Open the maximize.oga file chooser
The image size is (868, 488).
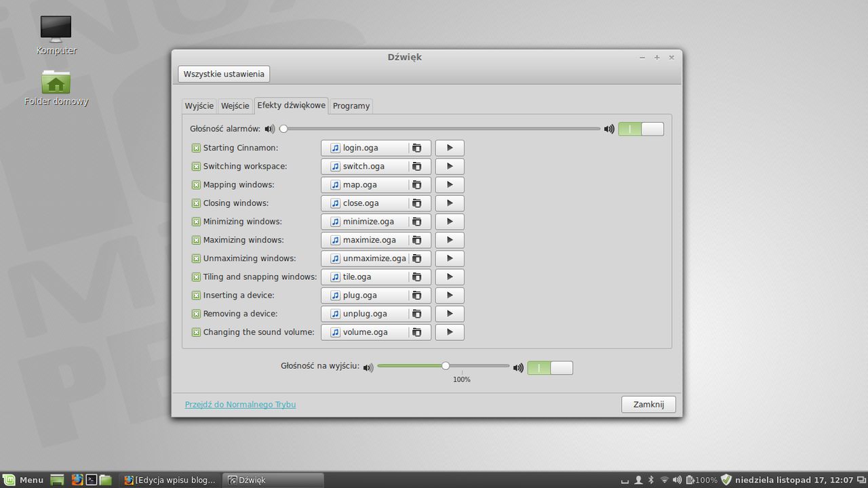(376, 240)
